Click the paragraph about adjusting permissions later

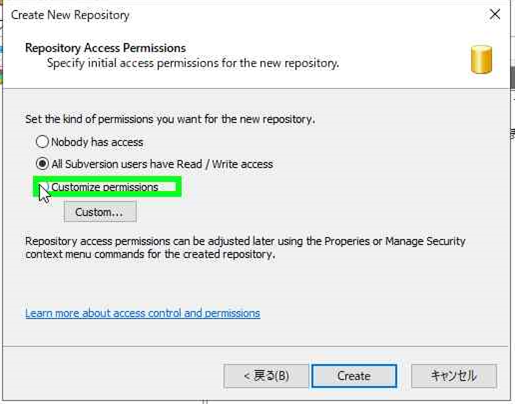pyautogui.click(x=245, y=248)
